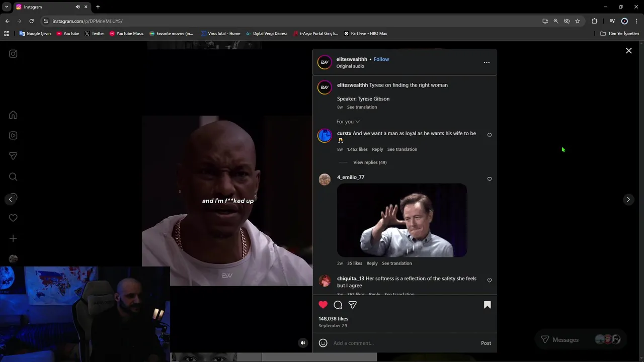Expand the For you comment filter
This screenshot has height=362, width=644.
pyautogui.click(x=348, y=122)
